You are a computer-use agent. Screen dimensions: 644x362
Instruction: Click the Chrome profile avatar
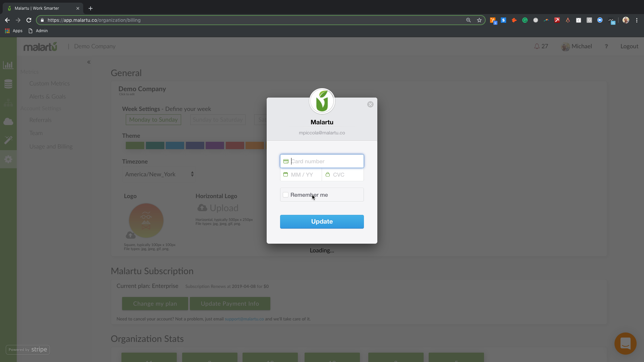(626, 20)
